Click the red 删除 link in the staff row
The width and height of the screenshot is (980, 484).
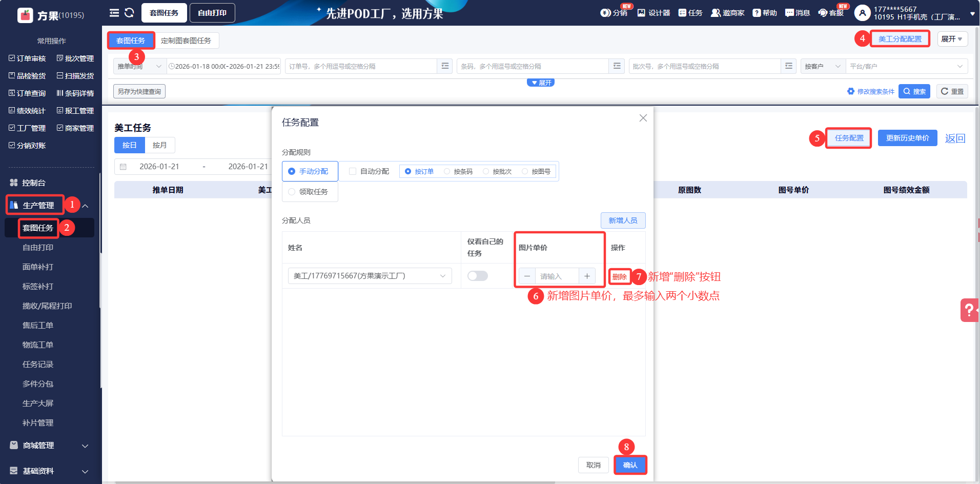619,277
